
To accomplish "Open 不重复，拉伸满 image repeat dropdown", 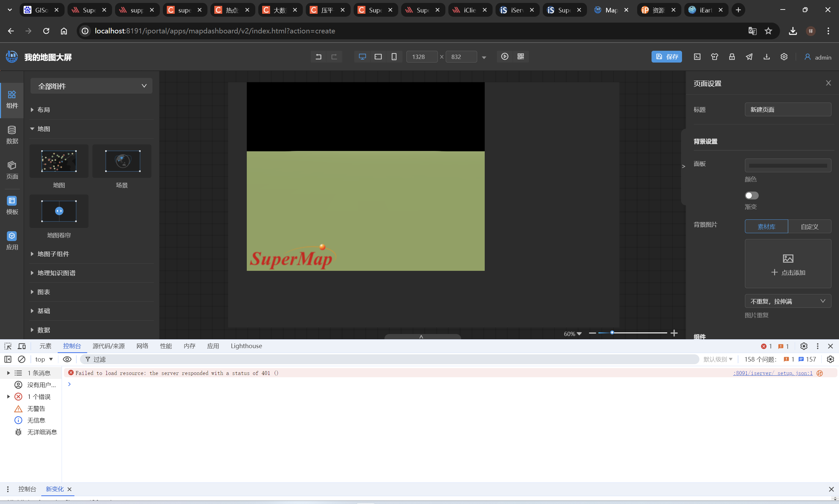I will [x=788, y=301].
